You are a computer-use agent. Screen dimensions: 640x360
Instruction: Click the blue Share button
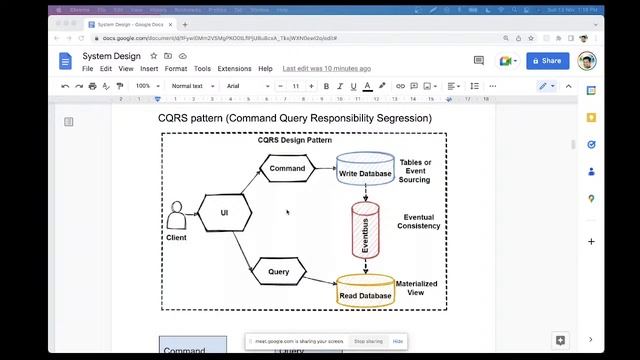click(x=547, y=61)
